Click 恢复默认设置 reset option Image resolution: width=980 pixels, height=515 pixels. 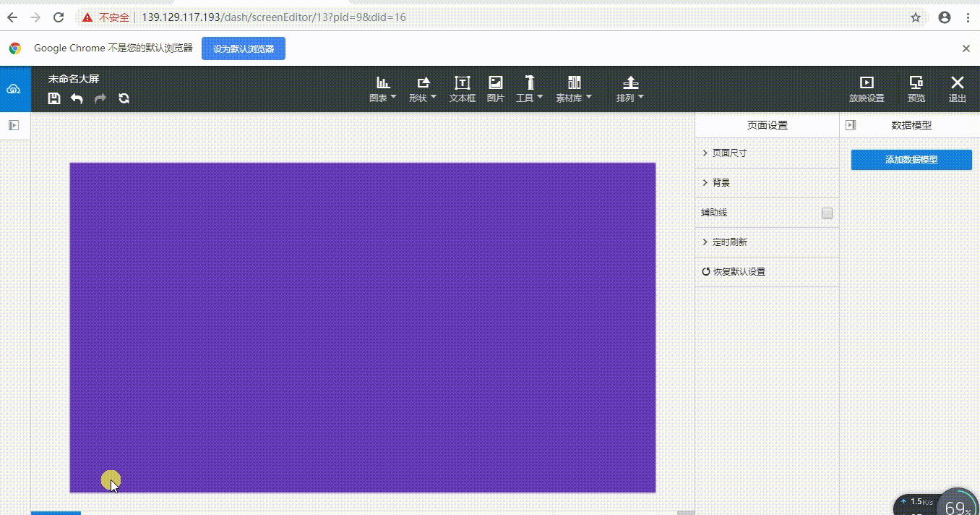734,272
